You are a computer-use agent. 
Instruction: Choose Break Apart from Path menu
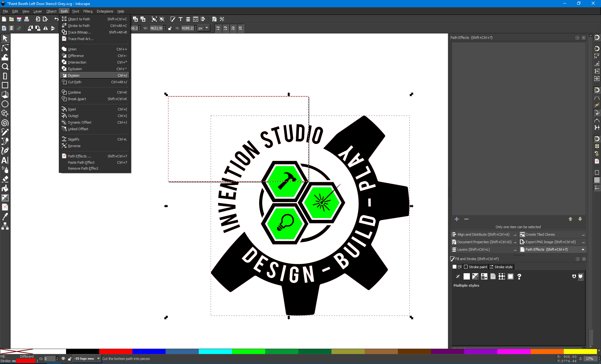click(x=95, y=99)
